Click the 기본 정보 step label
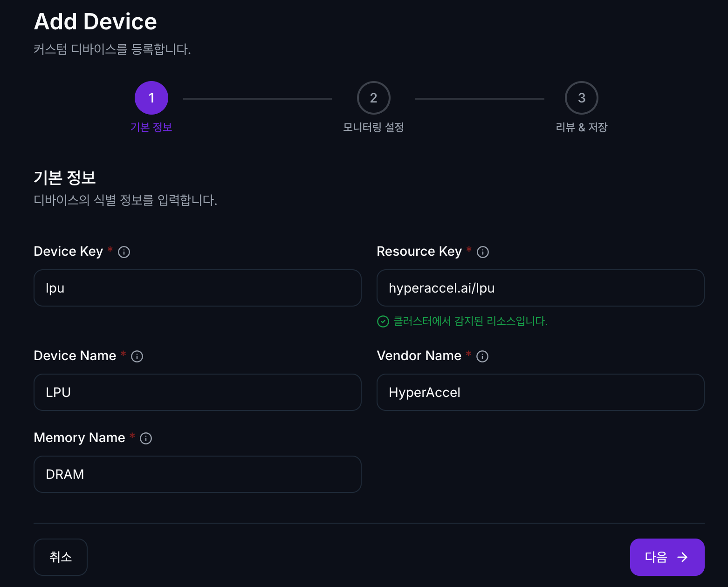728x587 pixels. [151, 127]
